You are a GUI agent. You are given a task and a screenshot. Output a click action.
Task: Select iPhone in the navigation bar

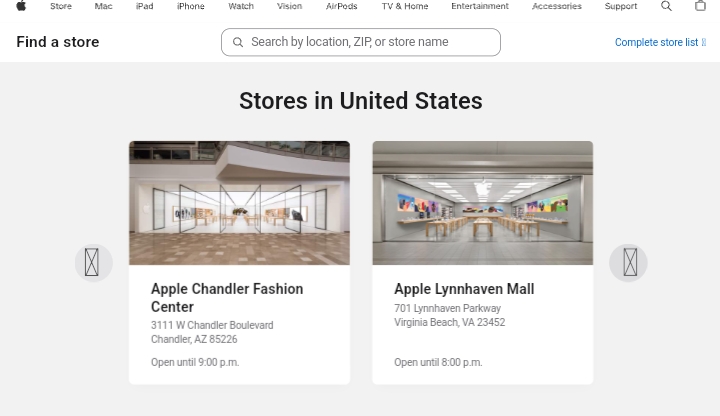[191, 6]
